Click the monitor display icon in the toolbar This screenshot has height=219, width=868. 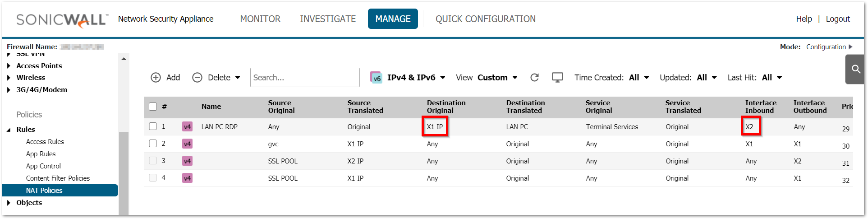(557, 78)
